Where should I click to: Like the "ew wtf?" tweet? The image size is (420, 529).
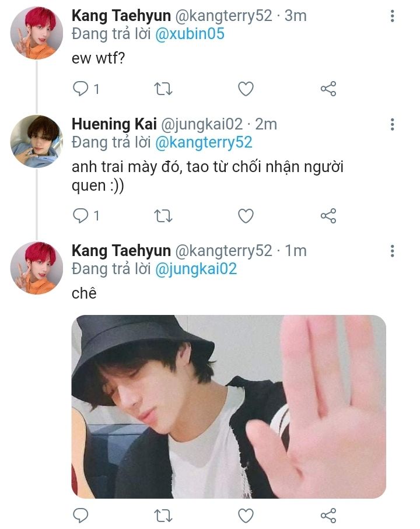point(246,89)
